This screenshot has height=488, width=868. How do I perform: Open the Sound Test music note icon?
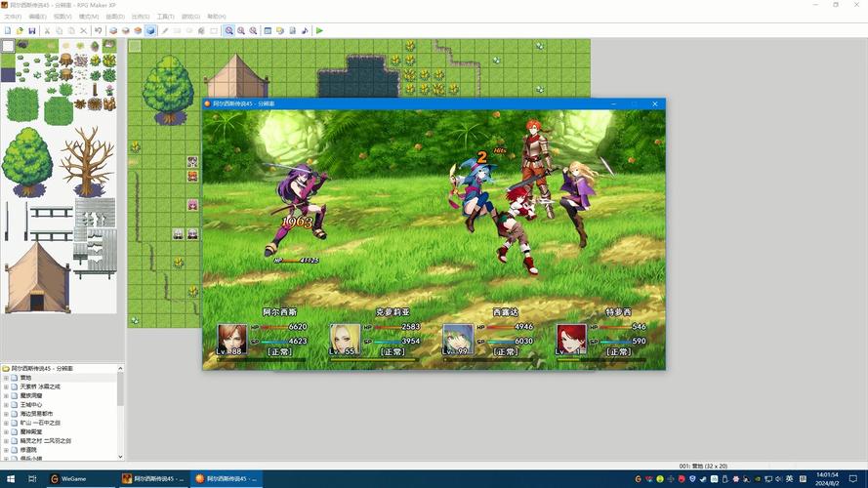point(305,31)
